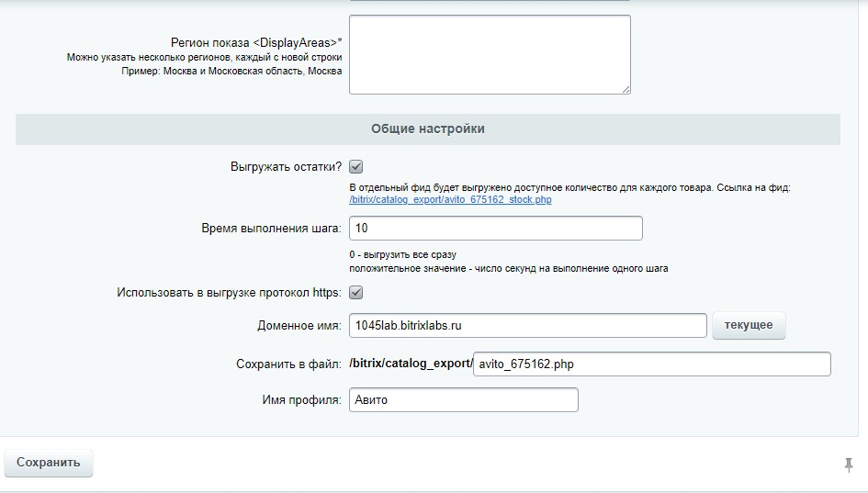Open the avito_675162_stock.php feed link
The width and height of the screenshot is (868, 493).
450,199
